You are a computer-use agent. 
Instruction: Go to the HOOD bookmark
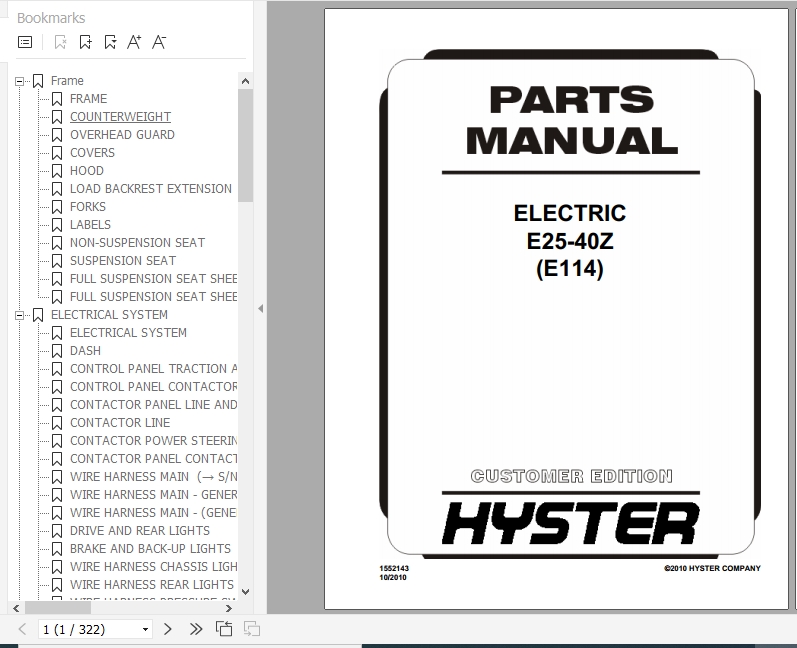point(86,171)
